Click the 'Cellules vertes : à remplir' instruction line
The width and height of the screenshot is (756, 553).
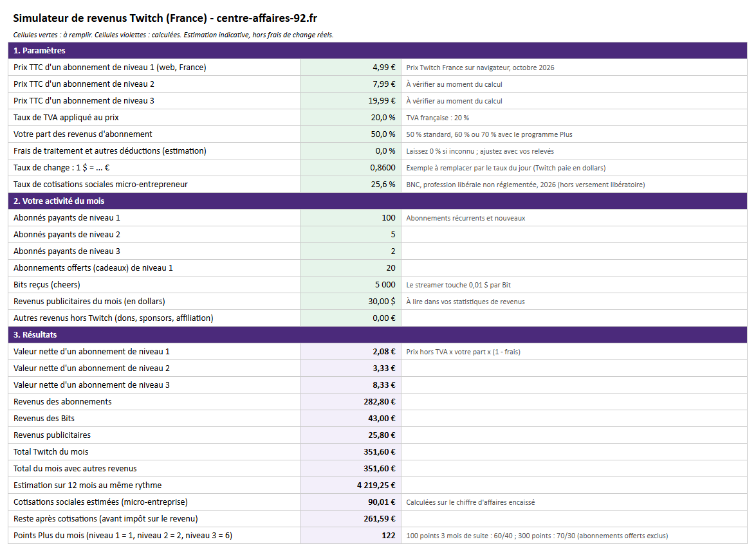[x=173, y=35]
